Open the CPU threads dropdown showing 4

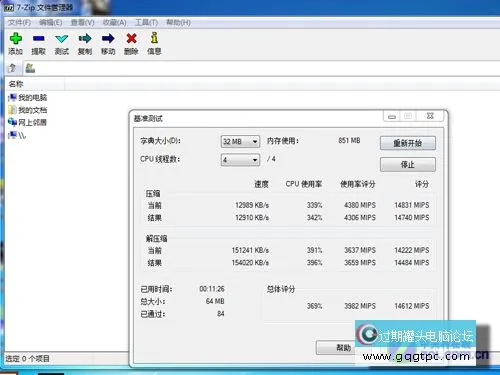pos(240,160)
